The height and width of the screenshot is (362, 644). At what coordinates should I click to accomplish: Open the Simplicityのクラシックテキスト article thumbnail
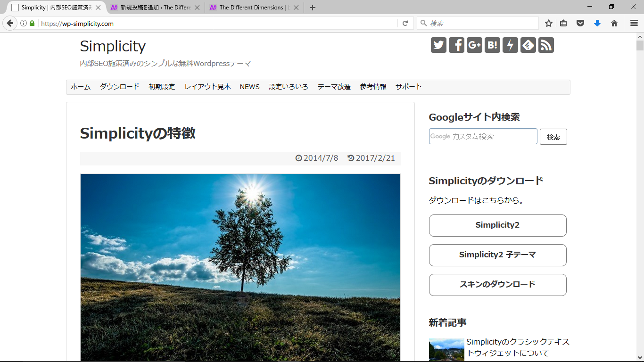446,350
